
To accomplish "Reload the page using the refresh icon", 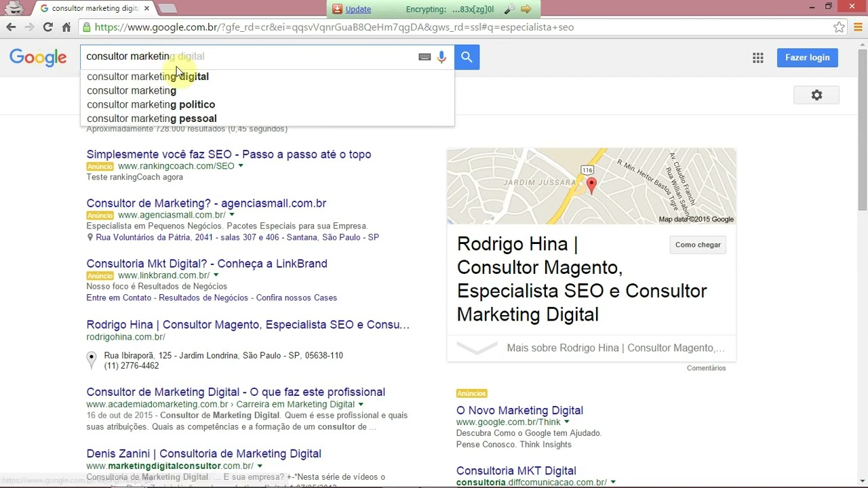I will point(47,27).
